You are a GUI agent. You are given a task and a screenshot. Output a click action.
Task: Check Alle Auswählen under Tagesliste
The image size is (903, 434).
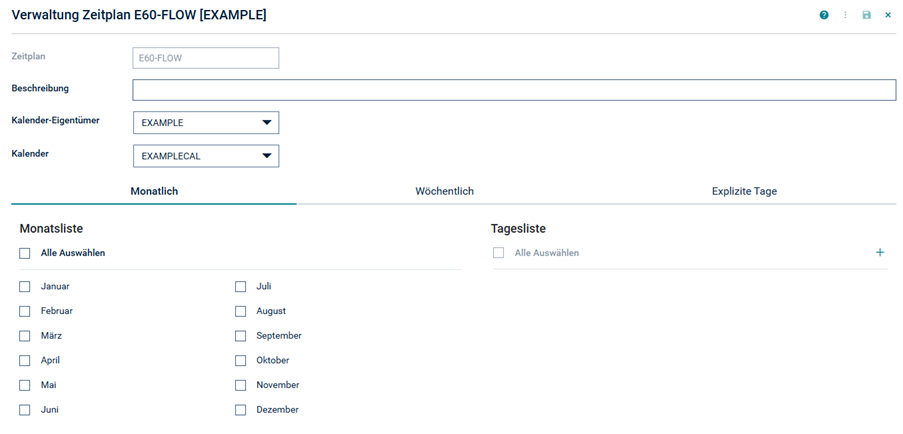[x=498, y=253]
